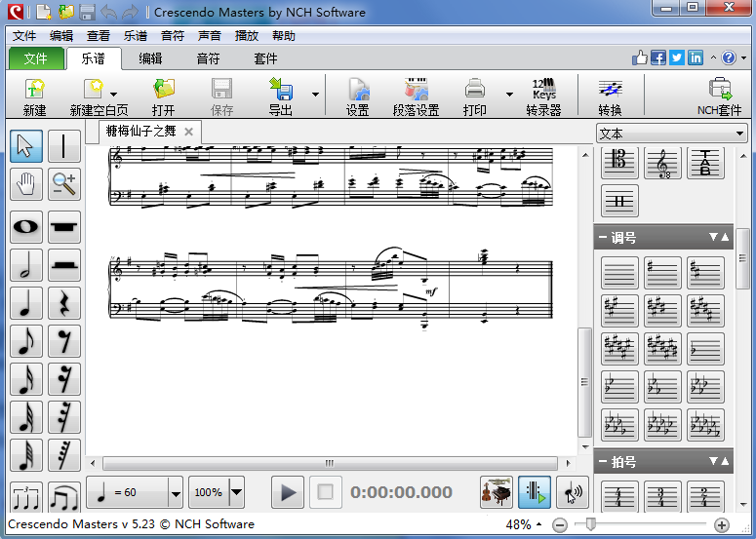
Task: Select the half rest tool
Action: click(64, 264)
